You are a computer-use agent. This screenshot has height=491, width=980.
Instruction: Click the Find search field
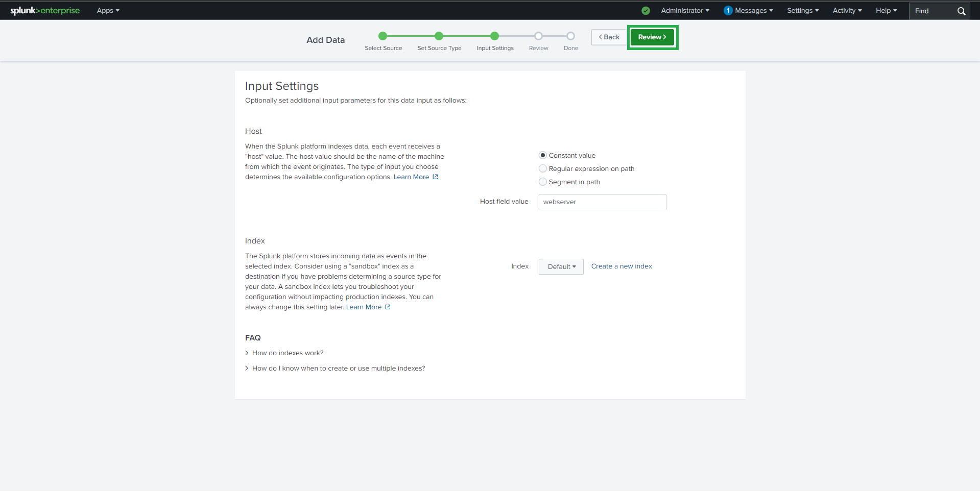pyautogui.click(x=933, y=11)
